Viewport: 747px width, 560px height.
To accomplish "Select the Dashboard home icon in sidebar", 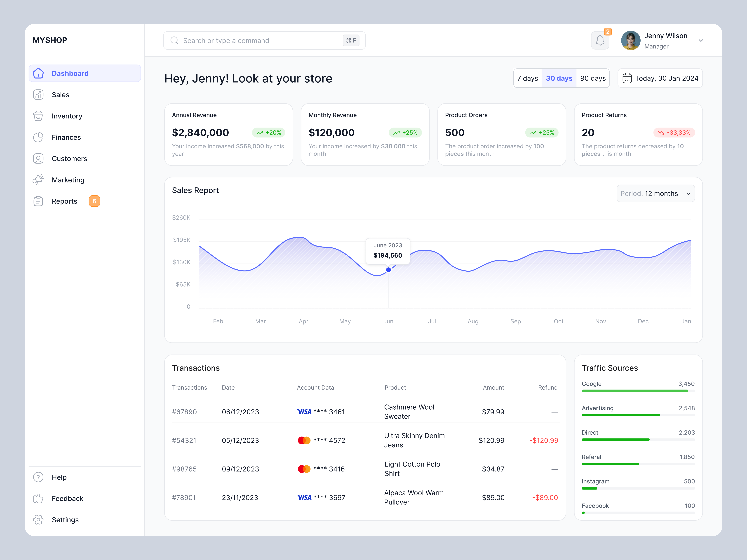I will [38, 73].
